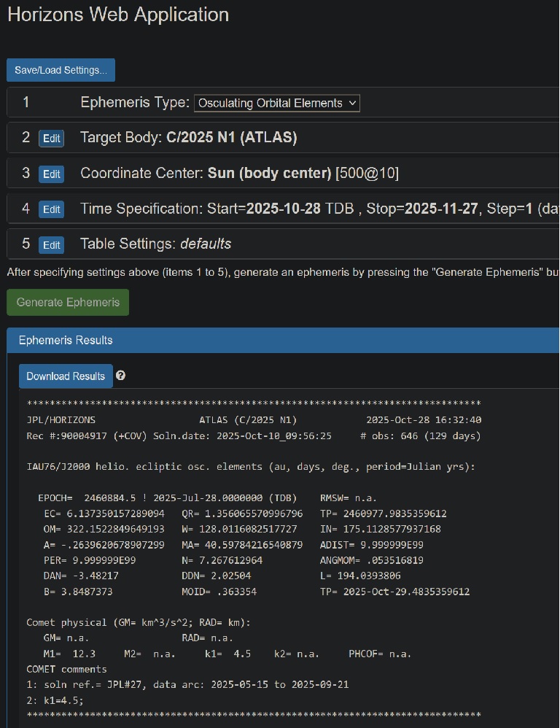Click the 2: k1=4.5; comment line
This screenshot has height=728, width=560.
[x=55, y=700]
